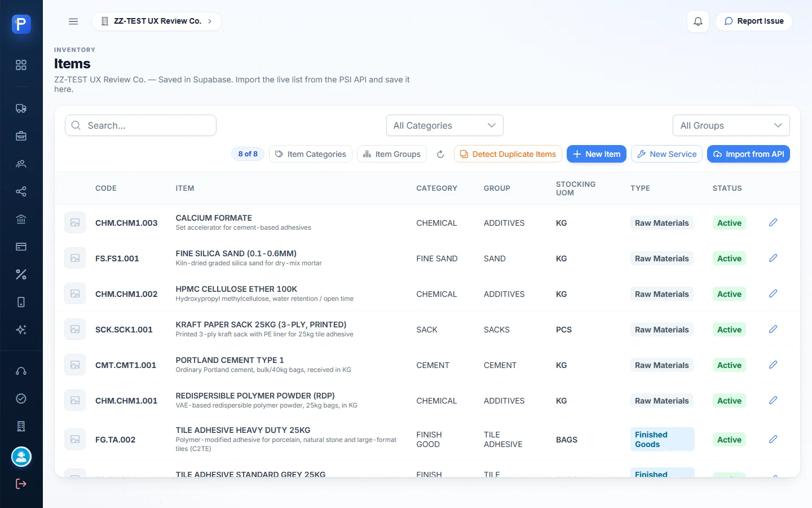Expand the ZZ-TEST UX Review Co. company selector
This screenshot has width=812, height=508.
pyautogui.click(x=157, y=21)
